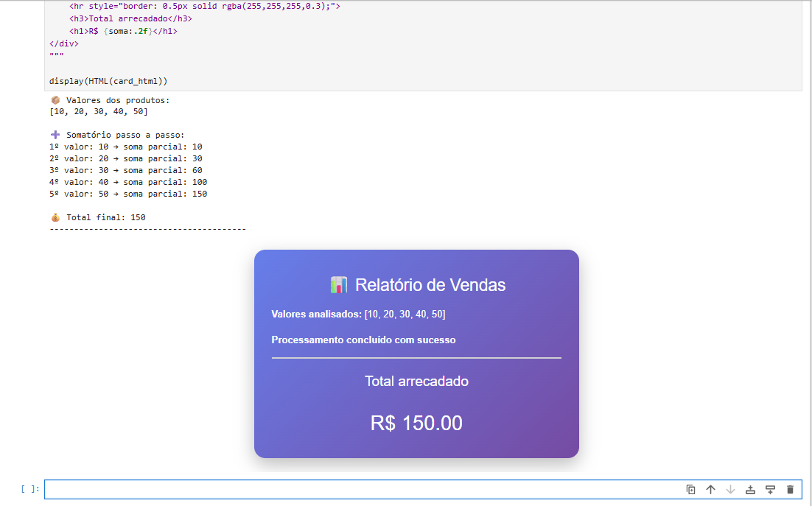Move the cell up with arrow icon
This screenshot has width=812, height=506.
click(710, 490)
